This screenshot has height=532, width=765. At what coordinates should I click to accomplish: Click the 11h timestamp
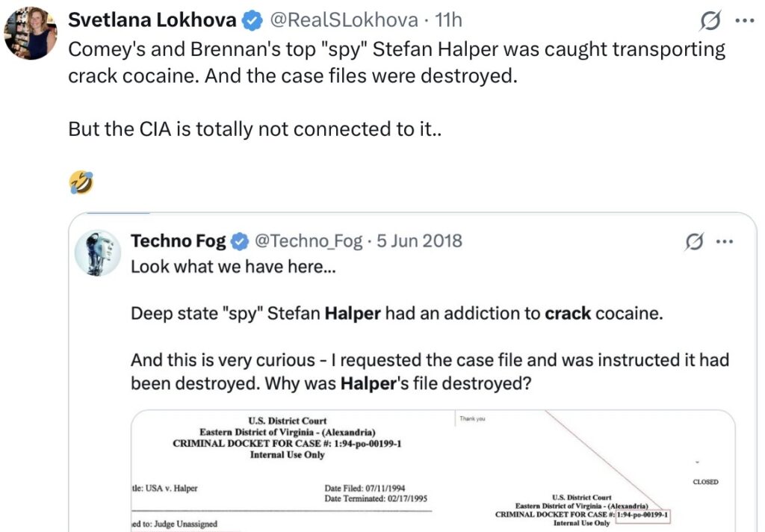click(449, 20)
